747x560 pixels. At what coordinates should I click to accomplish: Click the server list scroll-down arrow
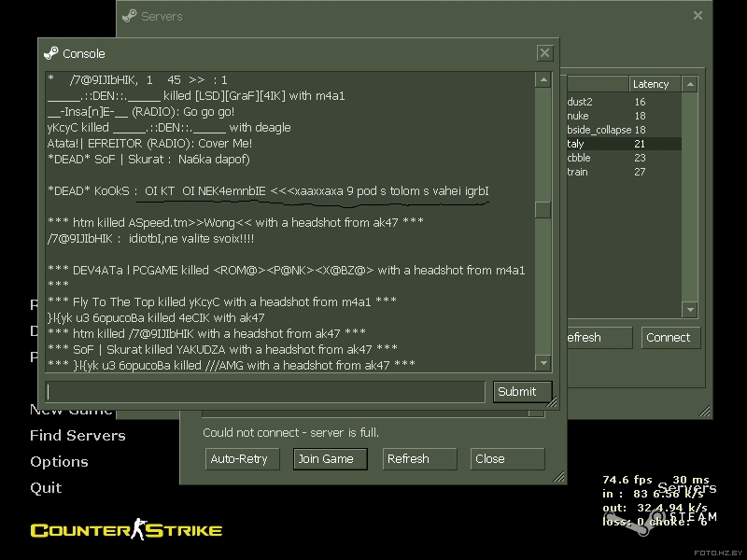pos(690,310)
